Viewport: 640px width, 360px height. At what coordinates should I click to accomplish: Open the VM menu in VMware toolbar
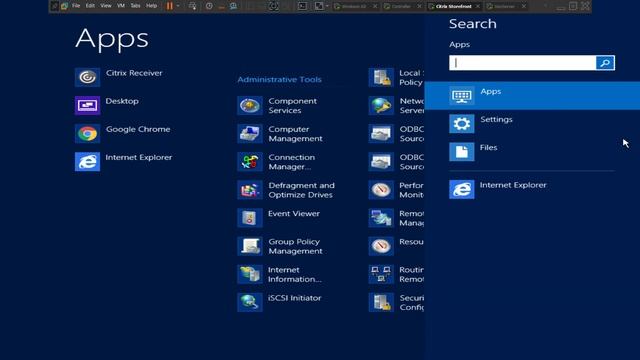pos(121,6)
